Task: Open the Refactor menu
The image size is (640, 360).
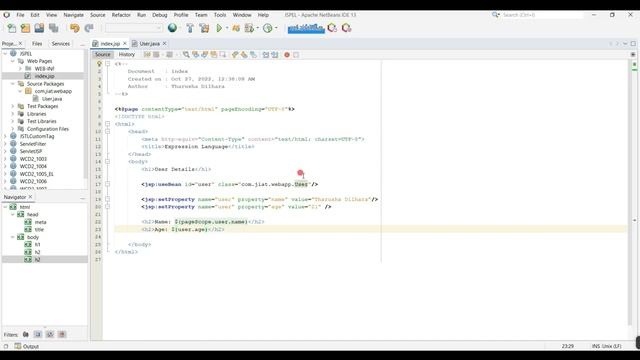Action: [121, 15]
